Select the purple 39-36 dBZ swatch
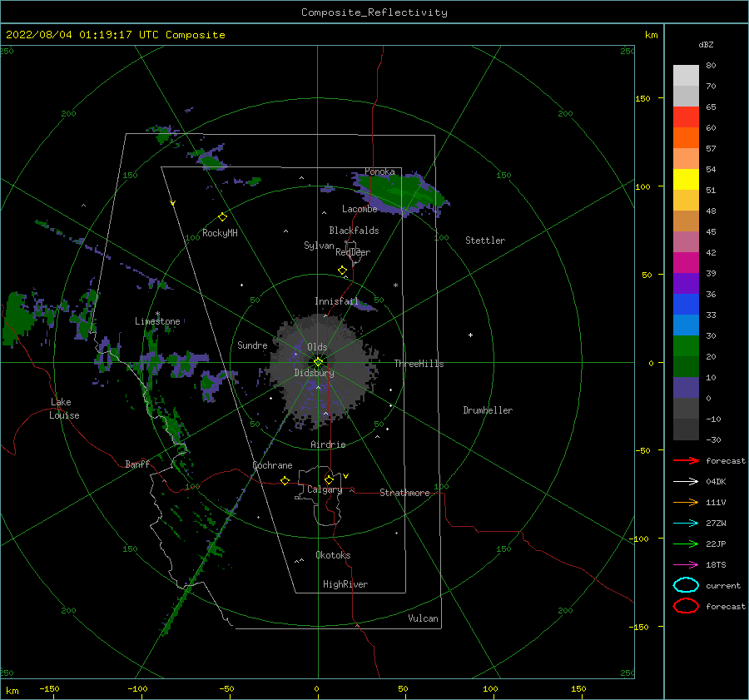The image size is (749, 700). pos(686,283)
